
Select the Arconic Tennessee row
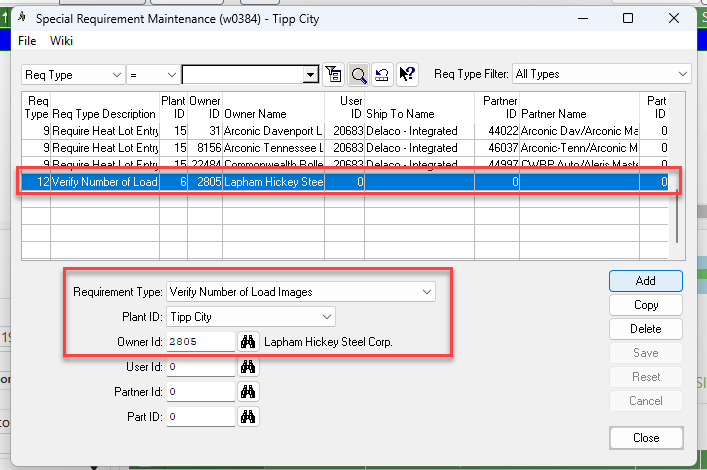345,148
